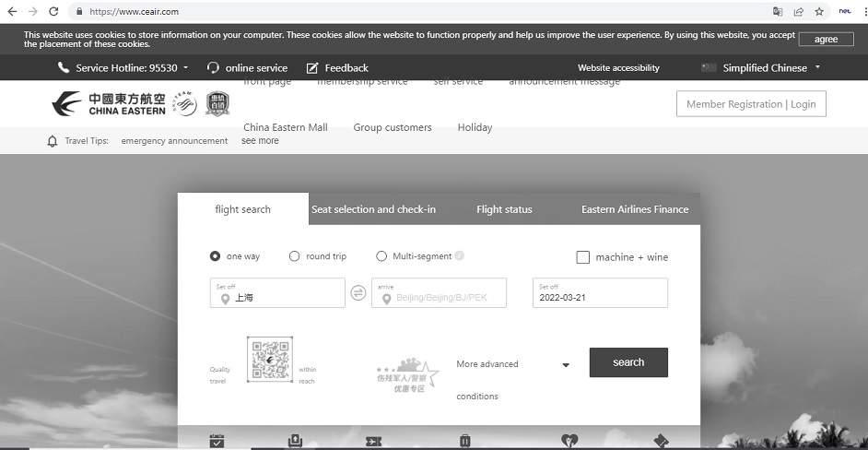Open the Flight status tab
868x450 pixels.
504,209
